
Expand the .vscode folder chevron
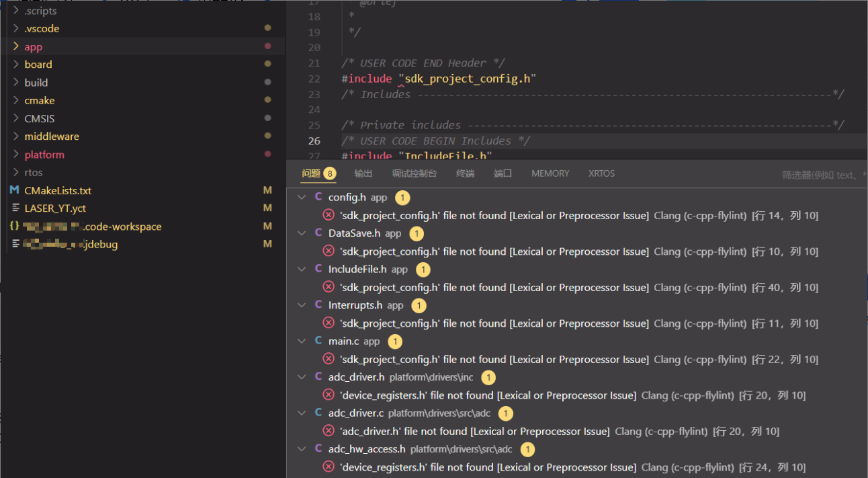16,28
